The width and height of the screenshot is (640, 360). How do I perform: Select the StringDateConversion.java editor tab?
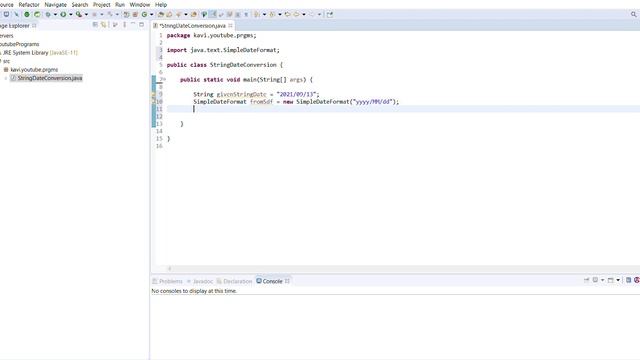click(x=192, y=25)
